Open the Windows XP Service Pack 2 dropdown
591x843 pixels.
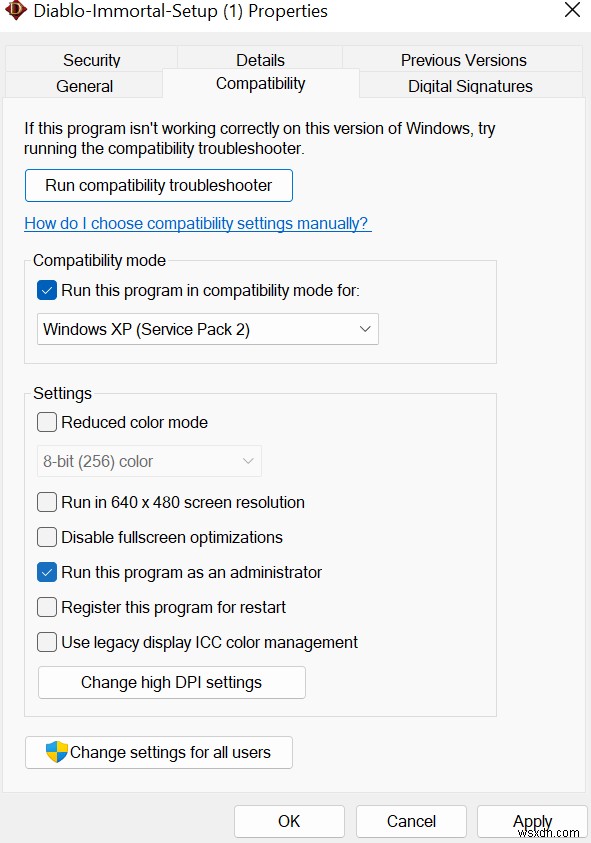[207, 328]
